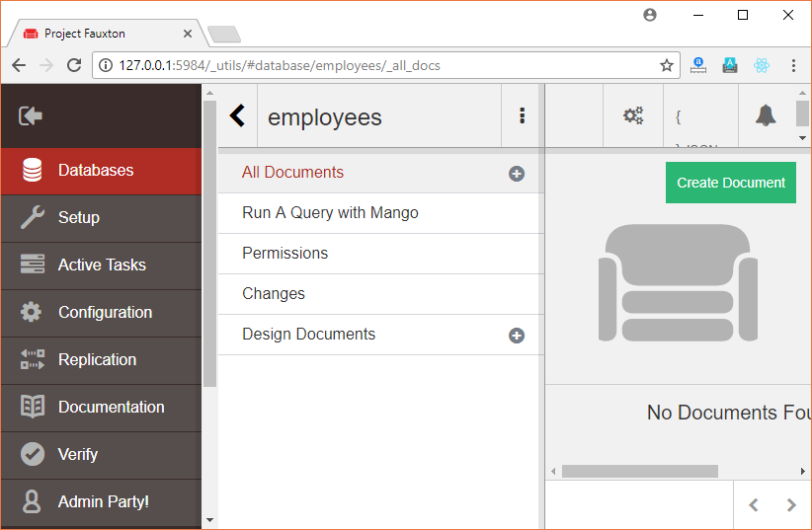This screenshot has width=812, height=530.
Task: Go to next page of documents
Action: (791, 504)
